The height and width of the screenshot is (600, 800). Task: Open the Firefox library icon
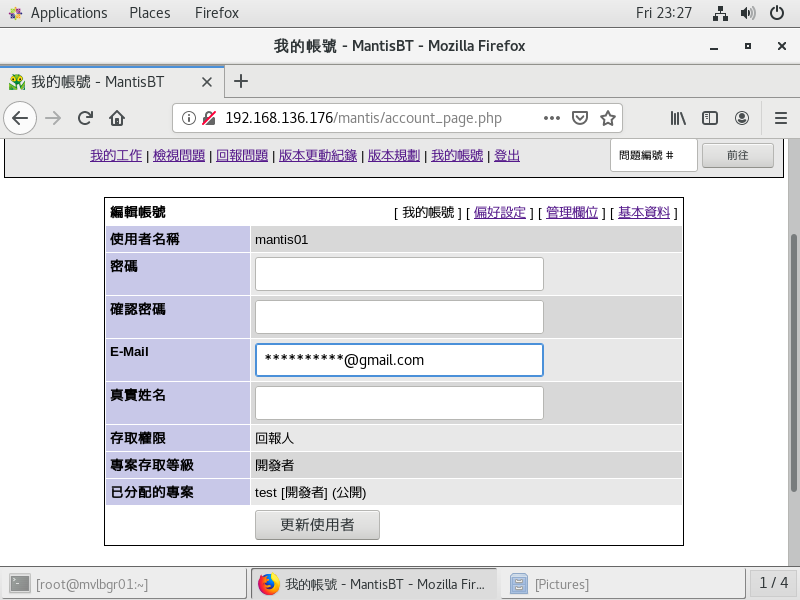678,118
